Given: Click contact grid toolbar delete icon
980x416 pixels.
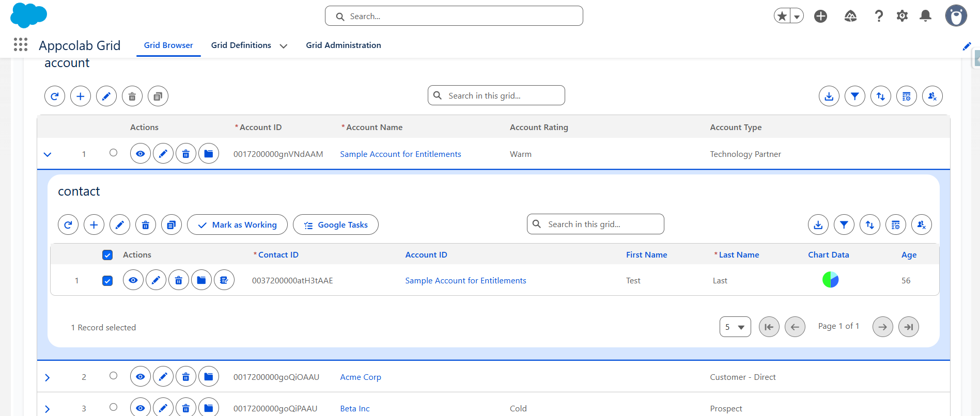Looking at the screenshot, I should pos(146,225).
